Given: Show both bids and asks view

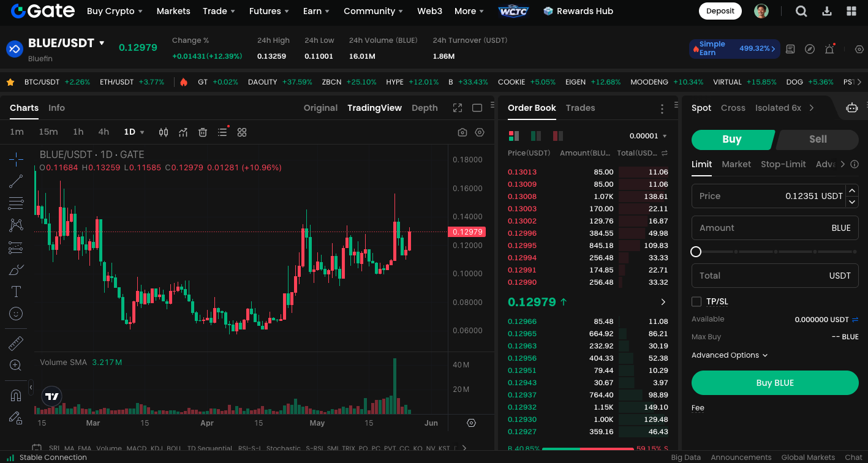Looking at the screenshot, I should [x=514, y=136].
